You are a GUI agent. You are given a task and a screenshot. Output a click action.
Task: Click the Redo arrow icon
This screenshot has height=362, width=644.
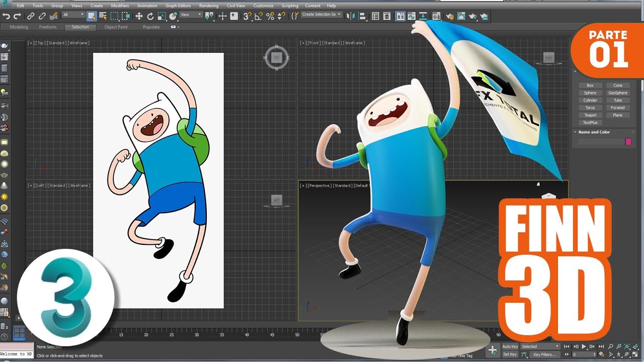[x=17, y=16]
